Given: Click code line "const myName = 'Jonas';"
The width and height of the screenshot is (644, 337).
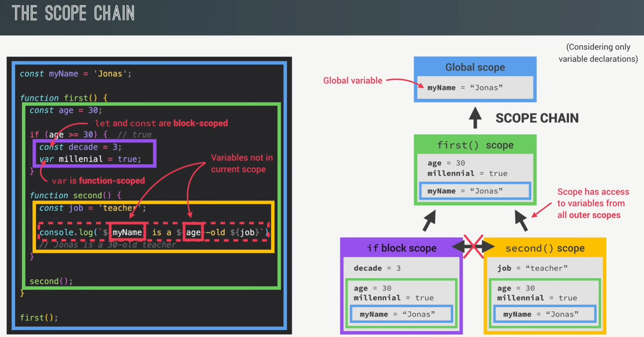Looking at the screenshot, I should tap(75, 74).
